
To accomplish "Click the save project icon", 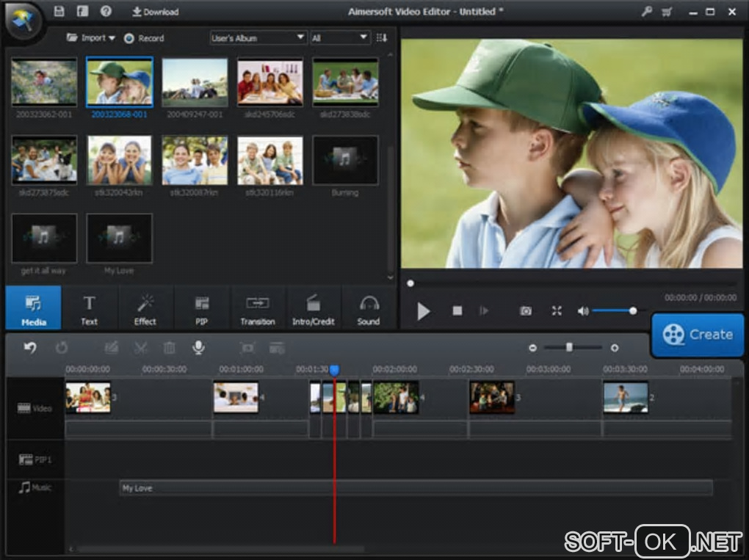I will tap(59, 12).
